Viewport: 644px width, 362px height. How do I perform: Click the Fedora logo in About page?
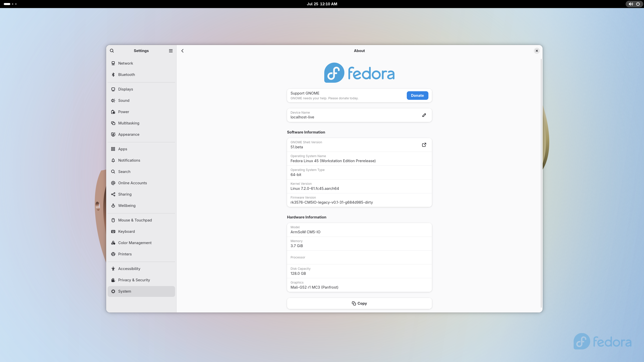359,73
